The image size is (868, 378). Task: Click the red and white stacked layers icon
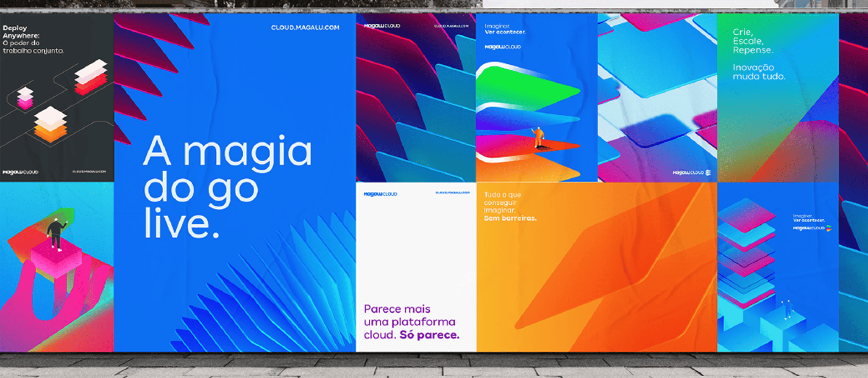(x=91, y=77)
